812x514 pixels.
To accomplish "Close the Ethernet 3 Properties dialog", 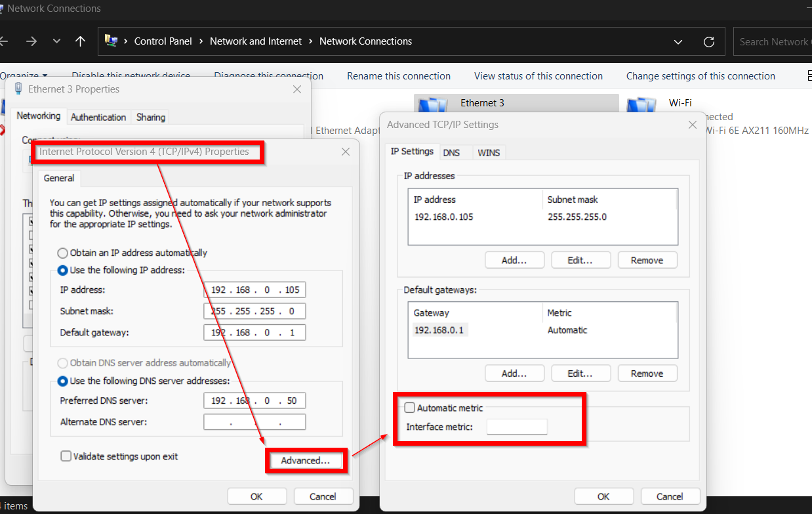I will pyautogui.click(x=297, y=89).
